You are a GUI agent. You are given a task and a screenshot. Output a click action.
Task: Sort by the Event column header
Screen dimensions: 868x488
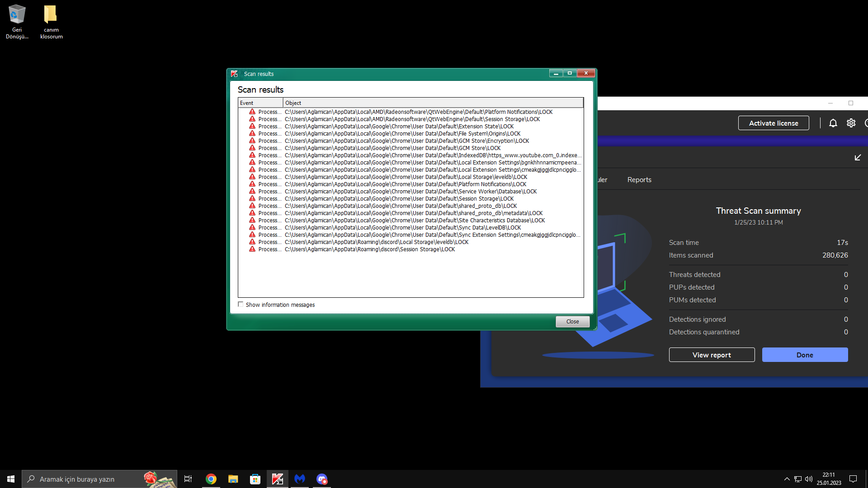(x=260, y=103)
